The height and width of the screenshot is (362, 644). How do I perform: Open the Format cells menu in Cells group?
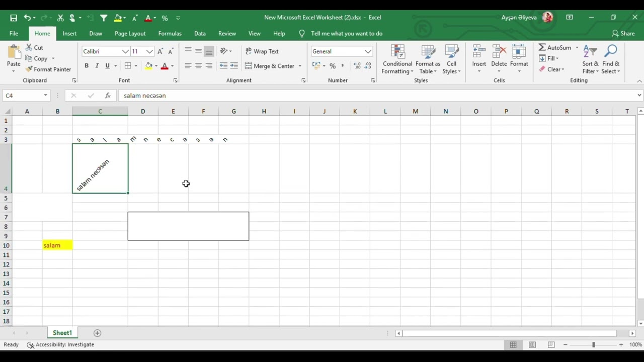pos(519,59)
